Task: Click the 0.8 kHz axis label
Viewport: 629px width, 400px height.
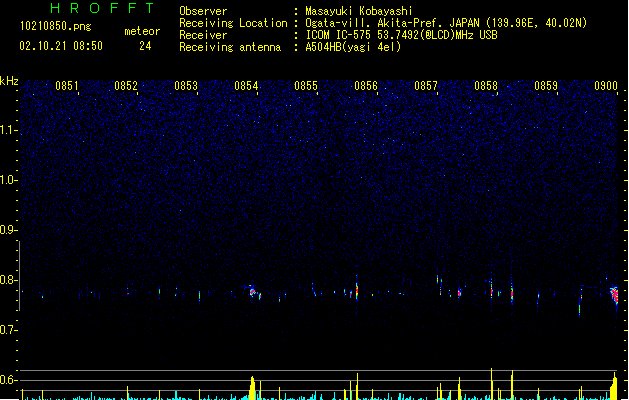Action: pyautogui.click(x=8, y=280)
